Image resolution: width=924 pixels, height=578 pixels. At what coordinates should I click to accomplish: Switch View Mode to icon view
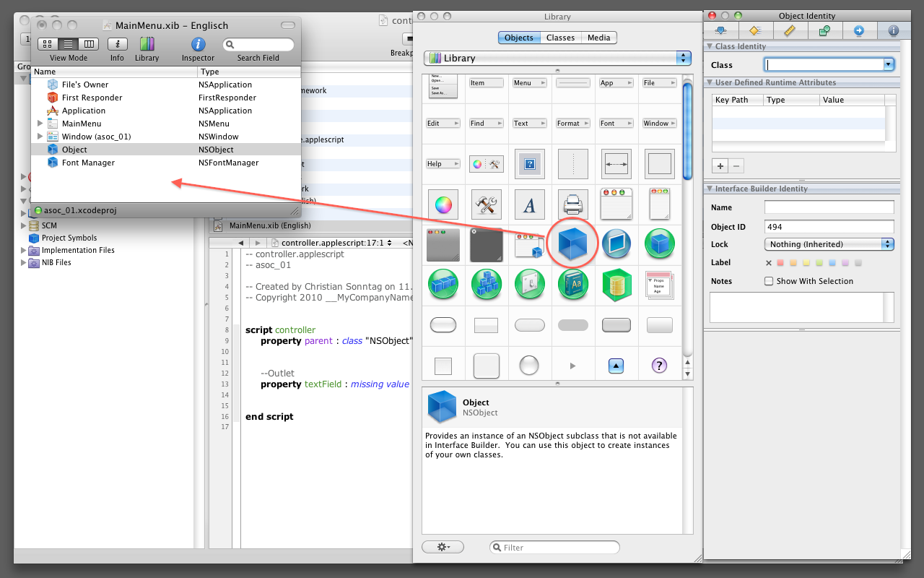[48, 45]
